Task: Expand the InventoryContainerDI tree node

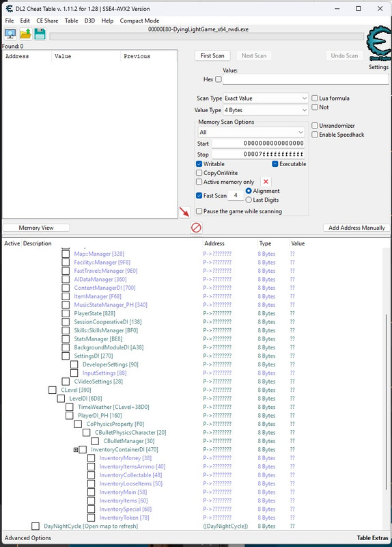Action: point(76,450)
